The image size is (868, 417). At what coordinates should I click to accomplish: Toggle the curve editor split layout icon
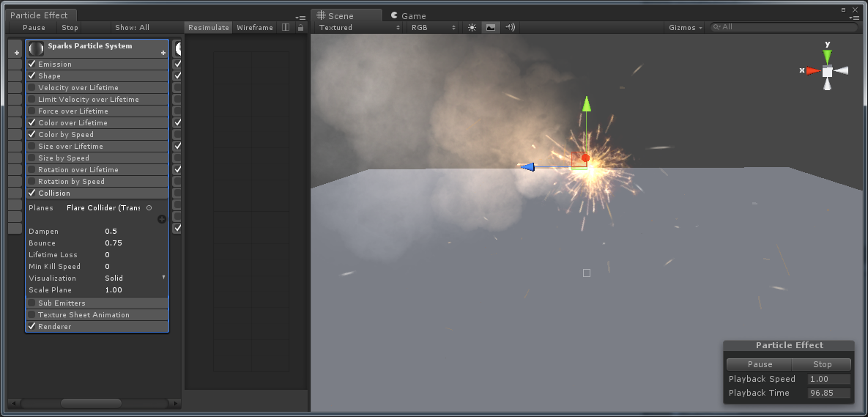coord(286,27)
